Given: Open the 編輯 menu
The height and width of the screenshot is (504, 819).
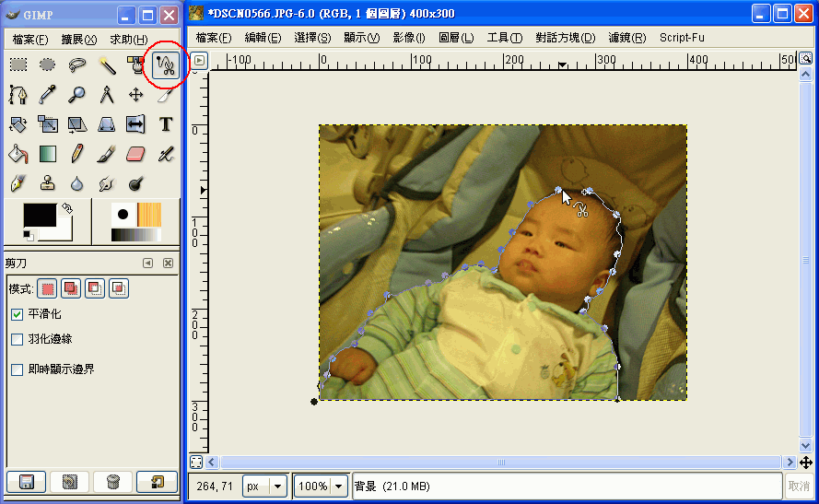Looking at the screenshot, I should tap(263, 38).
